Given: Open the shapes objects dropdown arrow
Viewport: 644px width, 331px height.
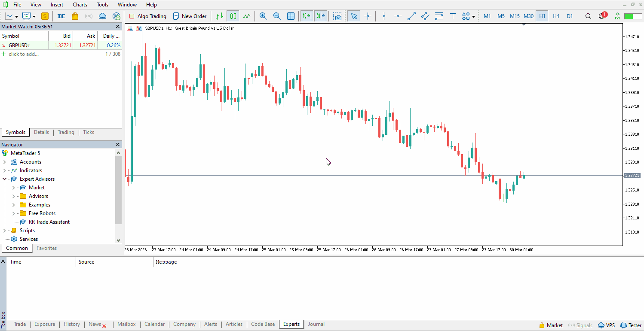Looking at the screenshot, I should point(473,17).
